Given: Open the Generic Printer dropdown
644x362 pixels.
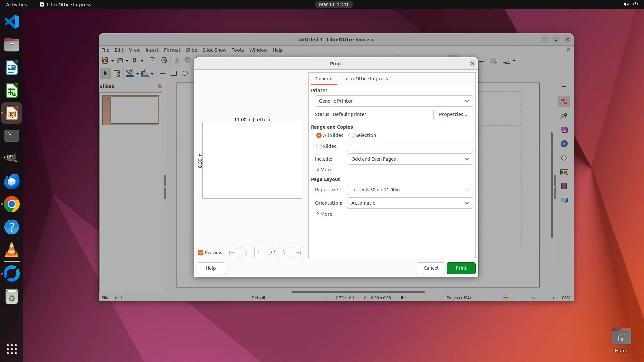Looking at the screenshot, I should pyautogui.click(x=394, y=101).
